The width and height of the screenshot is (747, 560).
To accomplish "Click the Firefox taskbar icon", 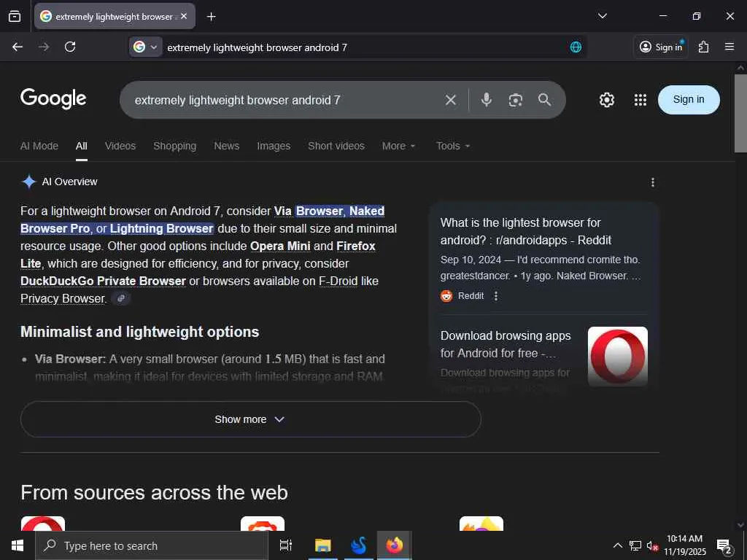I will (x=395, y=545).
